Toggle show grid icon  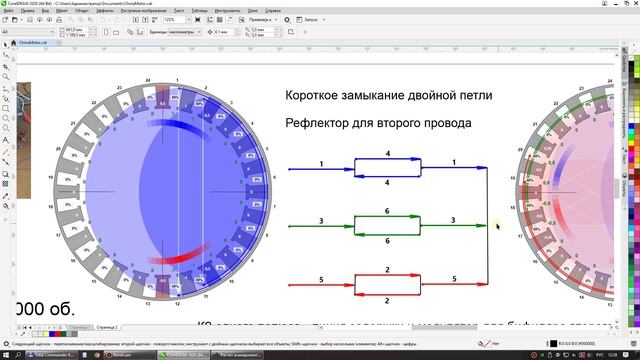tap(220, 20)
